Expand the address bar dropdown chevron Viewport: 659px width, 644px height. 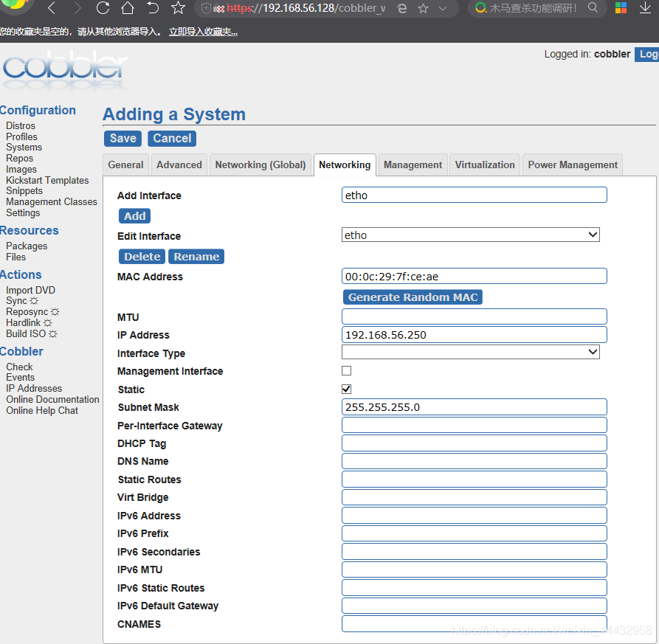click(443, 8)
